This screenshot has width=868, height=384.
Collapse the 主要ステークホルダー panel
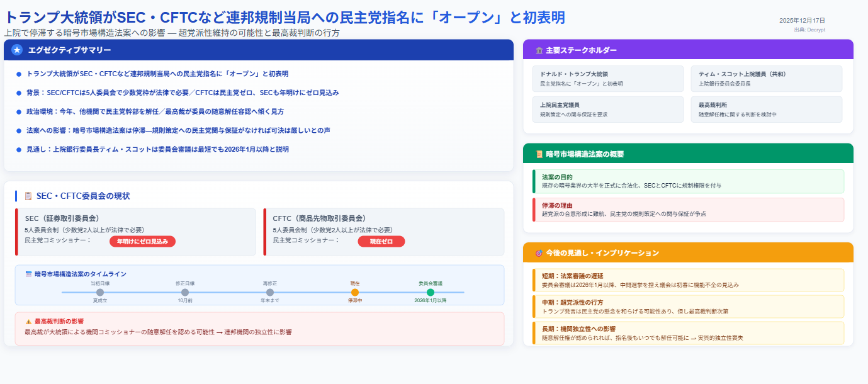[x=689, y=50]
